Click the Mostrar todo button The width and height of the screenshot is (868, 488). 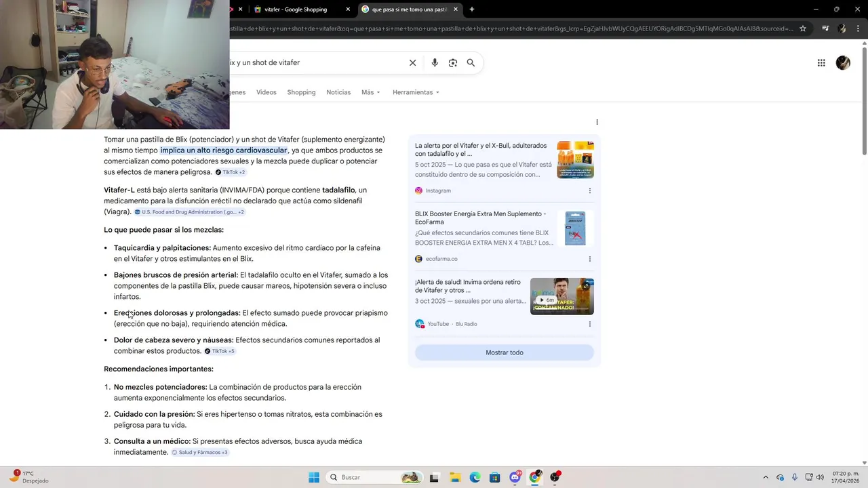click(505, 352)
